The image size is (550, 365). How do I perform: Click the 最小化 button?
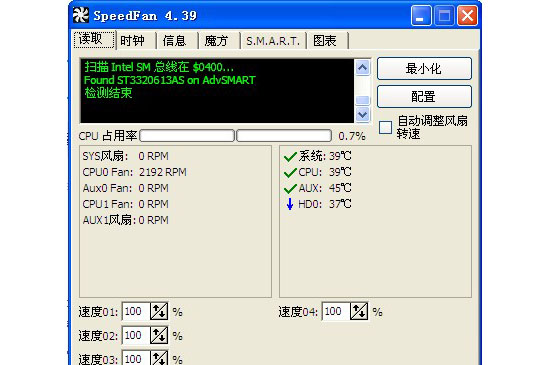point(424,68)
